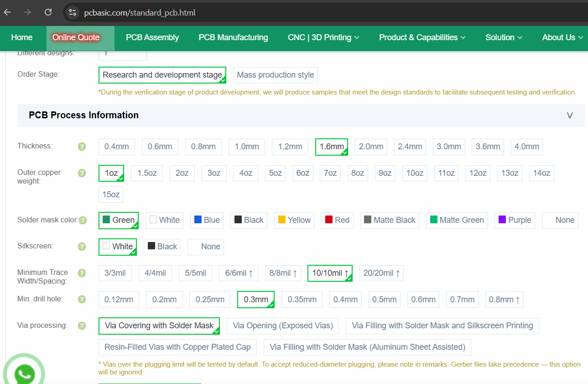Select Resin-Filled Vias with Copper Plated Cap
Viewport: 588px width, 384px height.
pos(177,347)
